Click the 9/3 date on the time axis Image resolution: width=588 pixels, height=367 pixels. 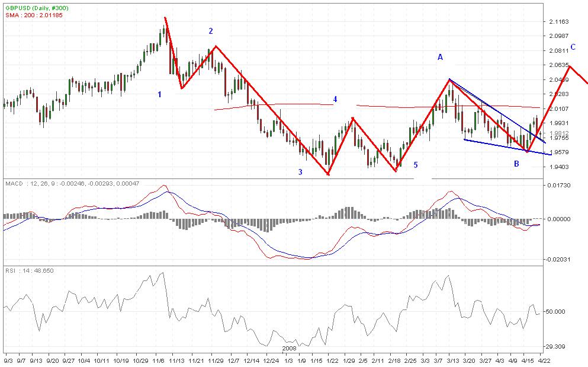(8, 360)
